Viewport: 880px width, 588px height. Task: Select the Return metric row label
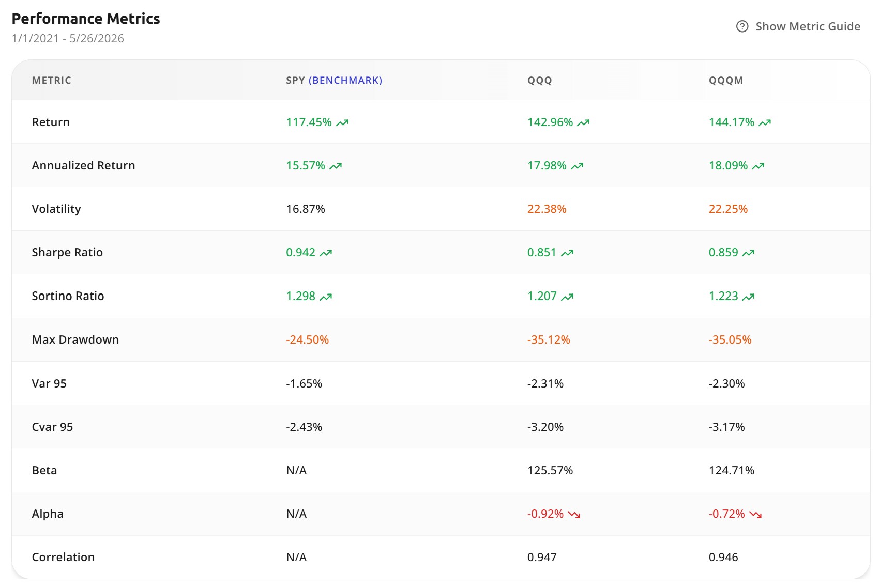click(51, 122)
